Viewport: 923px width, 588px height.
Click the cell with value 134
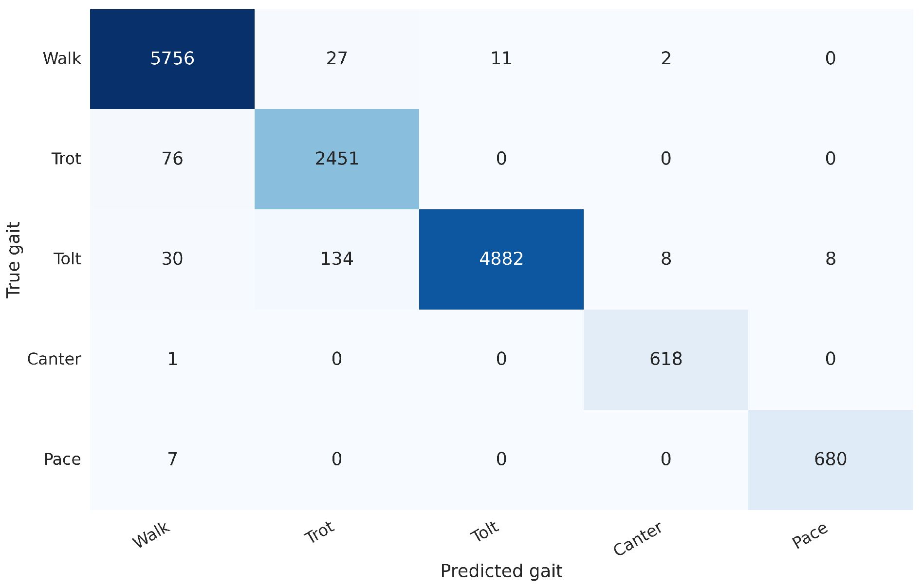(337, 259)
